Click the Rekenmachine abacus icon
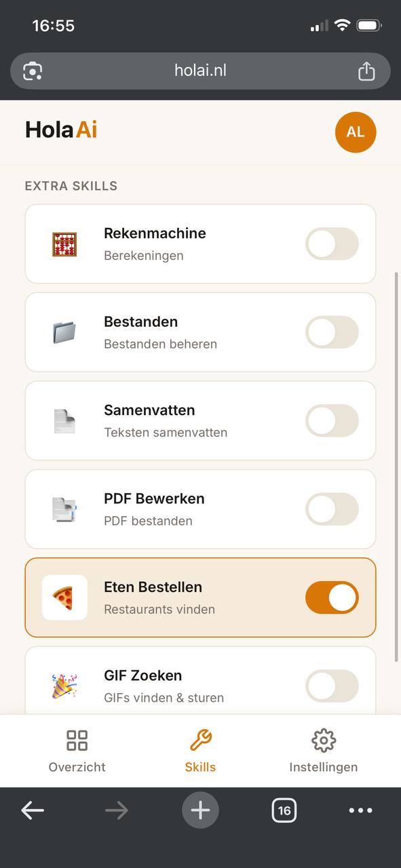Screen dimensions: 401x868 pyautogui.click(x=64, y=243)
